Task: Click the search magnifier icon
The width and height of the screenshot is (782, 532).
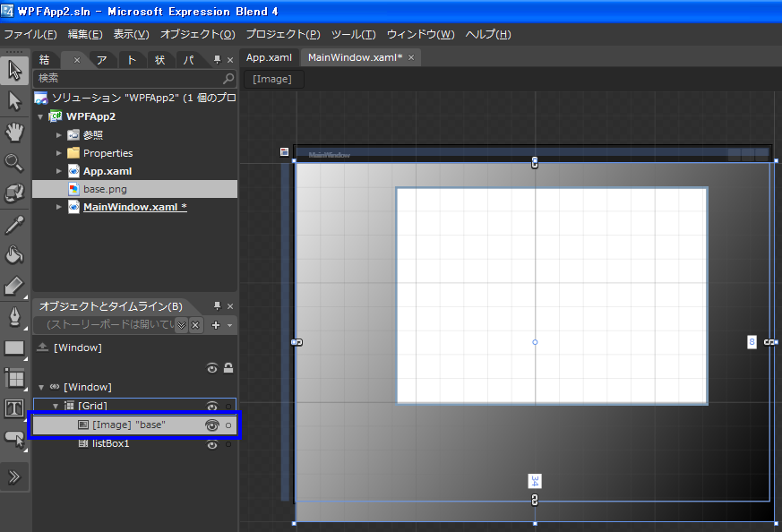Action: click(x=228, y=78)
